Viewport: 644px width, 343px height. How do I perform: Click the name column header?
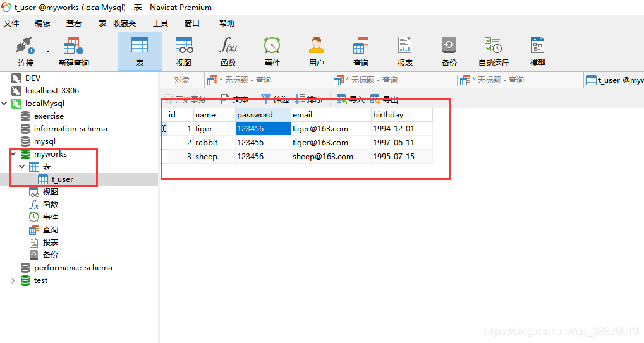[214, 115]
